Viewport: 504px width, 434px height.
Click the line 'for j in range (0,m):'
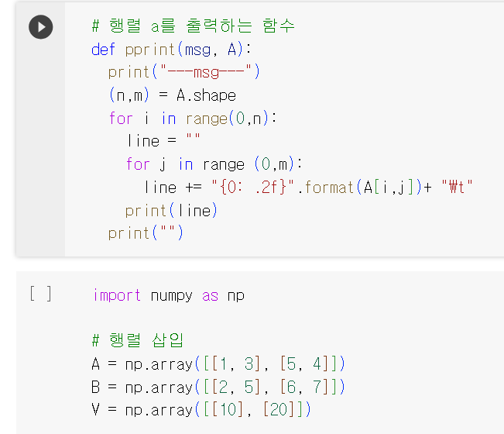tap(214, 164)
